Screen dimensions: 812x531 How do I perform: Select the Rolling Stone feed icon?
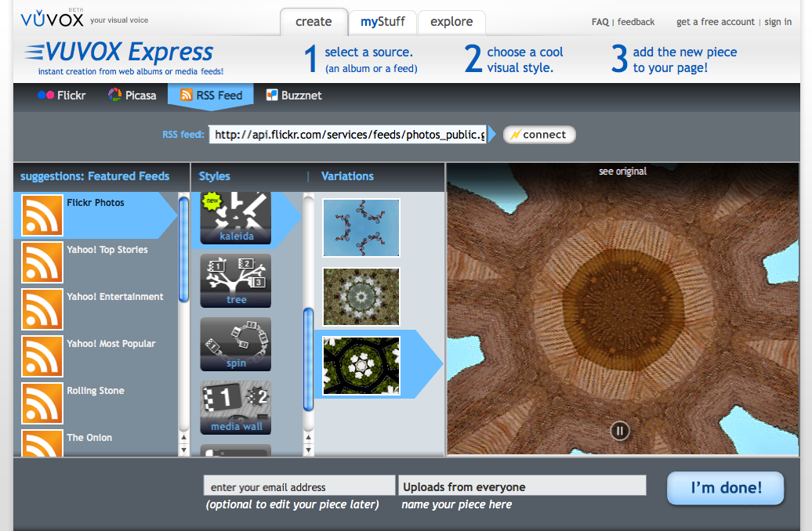point(42,403)
